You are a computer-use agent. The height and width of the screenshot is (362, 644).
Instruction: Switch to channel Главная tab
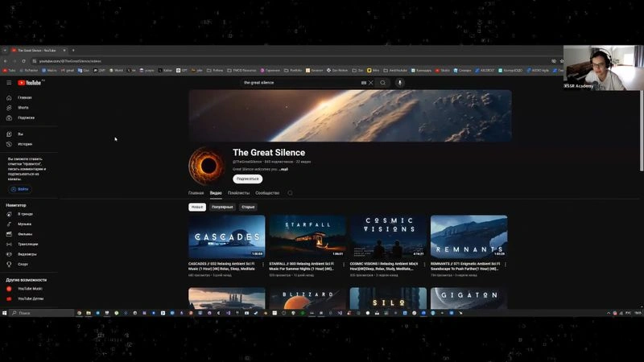[196, 193]
